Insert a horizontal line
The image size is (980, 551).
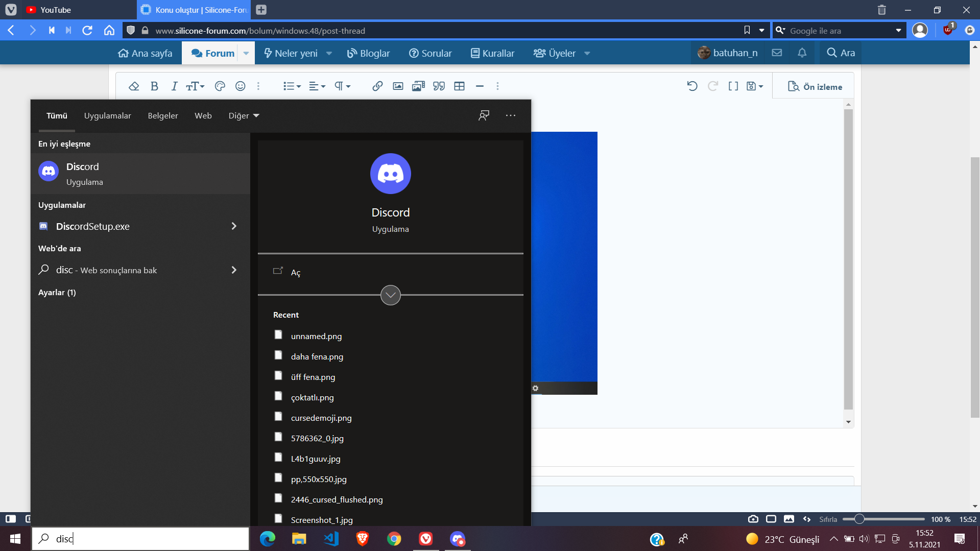[x=480, y=86]
